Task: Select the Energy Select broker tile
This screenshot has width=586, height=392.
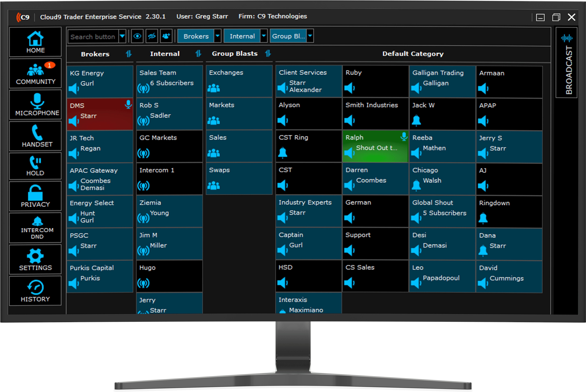Action: click(x=100, y=212)
